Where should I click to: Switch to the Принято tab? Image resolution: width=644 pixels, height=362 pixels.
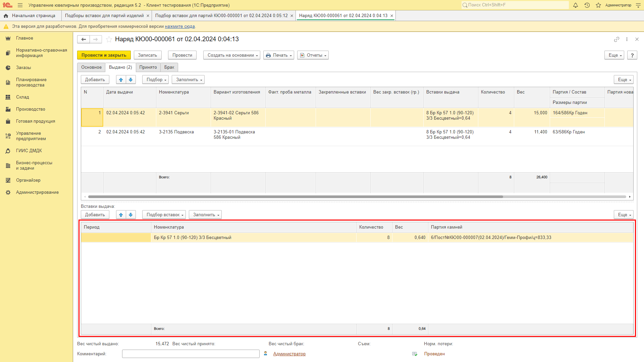pos(148,67)
